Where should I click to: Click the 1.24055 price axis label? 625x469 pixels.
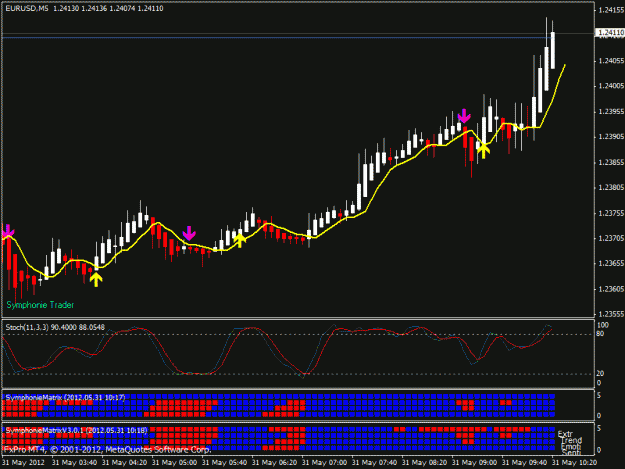tap(611, 61)
